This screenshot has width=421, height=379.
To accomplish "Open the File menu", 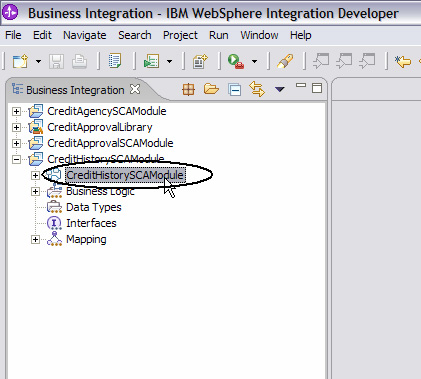I will tap(13, 35).
